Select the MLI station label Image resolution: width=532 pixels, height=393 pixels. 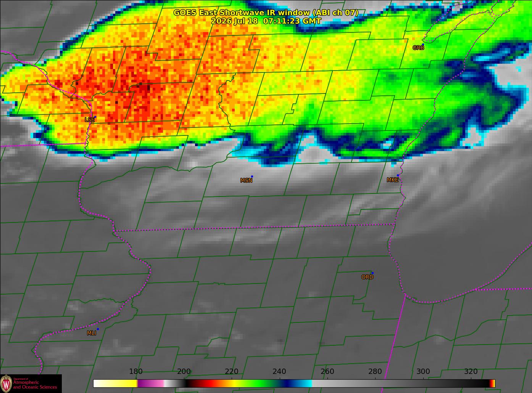click(x=92, y=333)
